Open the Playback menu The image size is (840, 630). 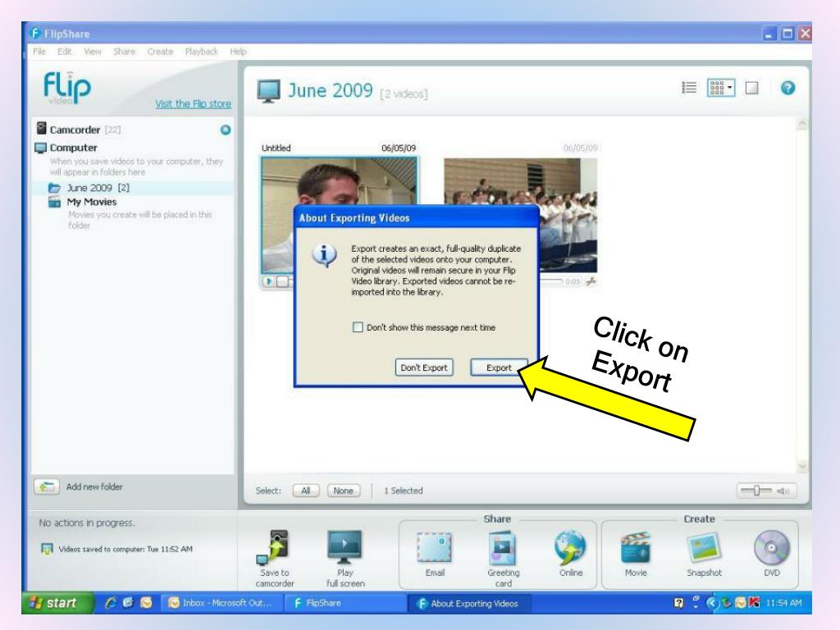pos(202,52)
